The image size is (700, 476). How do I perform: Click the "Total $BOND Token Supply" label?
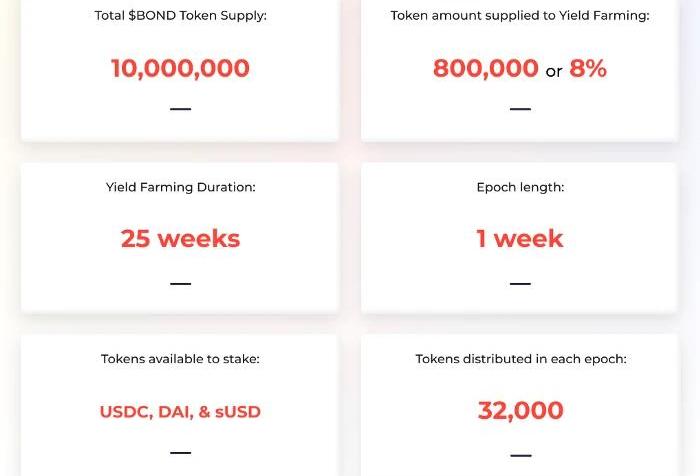click(180, 16)
